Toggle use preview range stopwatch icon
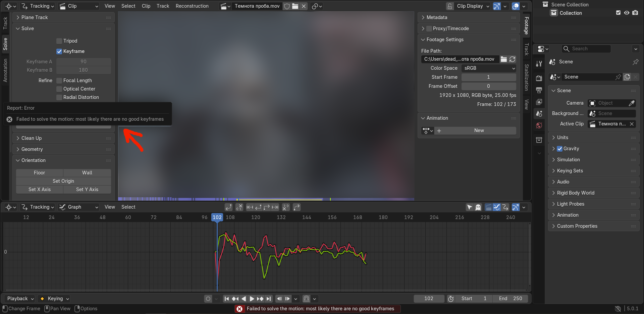Viewport: 644px width, 314px height. pos(451,299)
